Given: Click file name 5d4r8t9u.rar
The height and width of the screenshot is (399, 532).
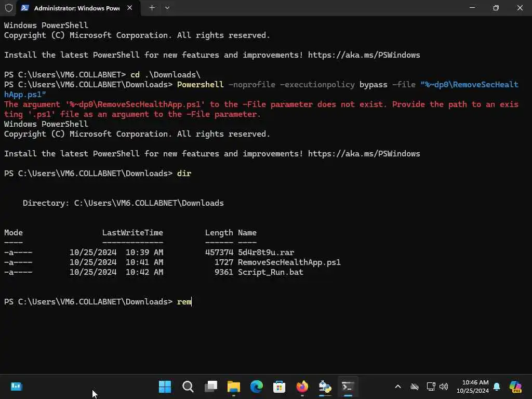Looking at the screenshot, I should pyautogui.click(x=266, y=252).
